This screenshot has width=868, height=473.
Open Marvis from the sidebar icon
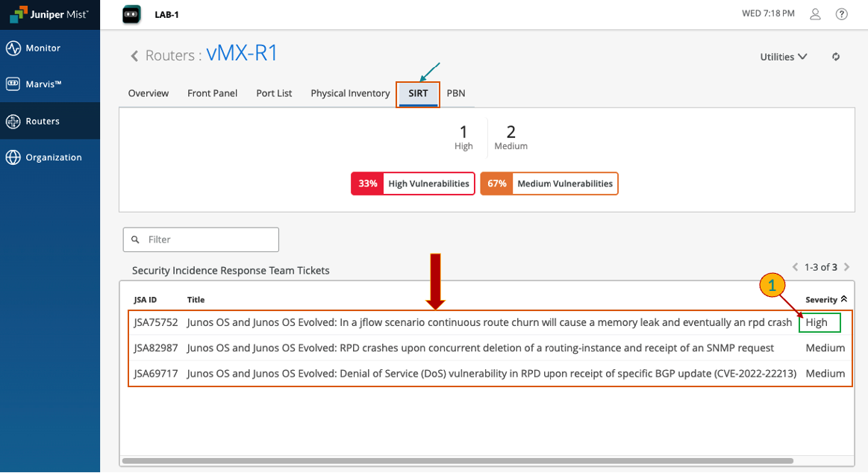(x=13, y=84)
